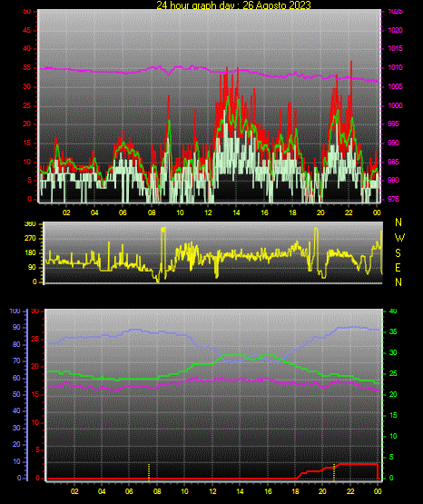Click the red 35 label on wind axis

tap(27, 67)
